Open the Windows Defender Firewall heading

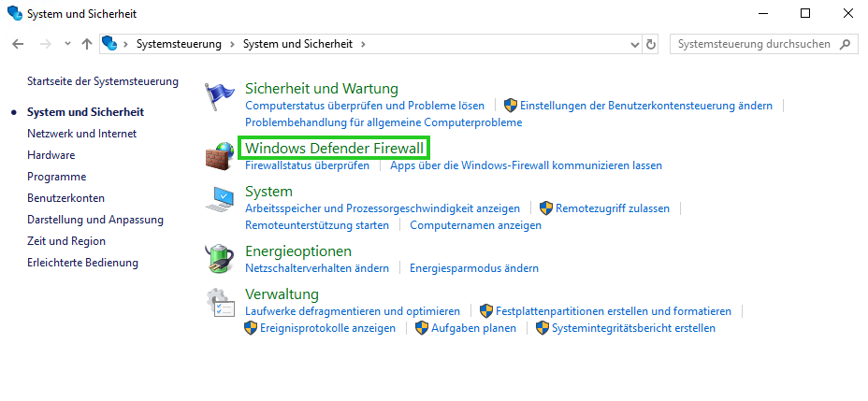(x=334, y=149)
